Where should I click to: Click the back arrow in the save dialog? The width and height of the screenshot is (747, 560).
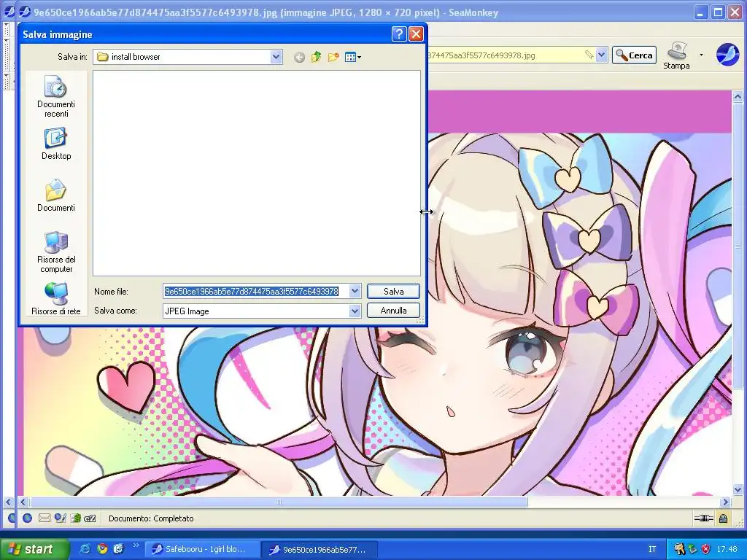click(x=299, y=57)
